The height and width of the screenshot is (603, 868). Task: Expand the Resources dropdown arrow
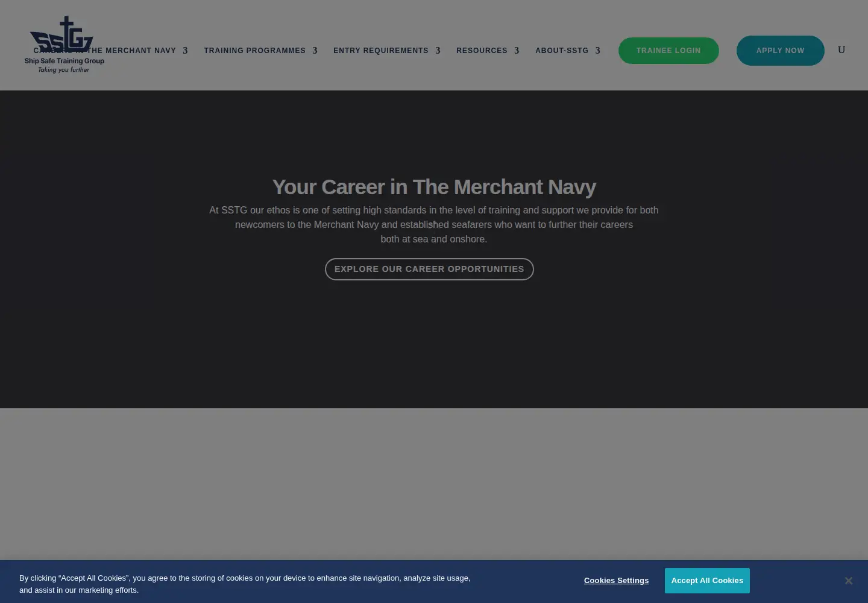pos(517,51)
